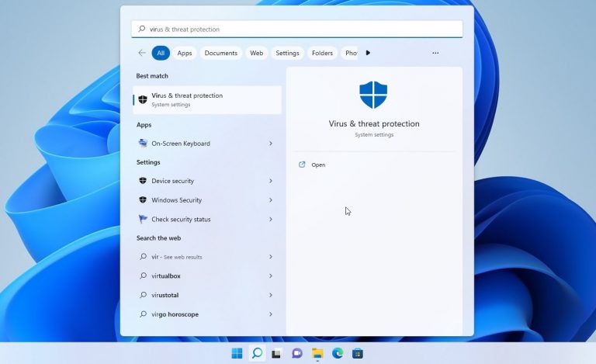
Task: Switch to the Apps filter tab
Action: [185, 53]
